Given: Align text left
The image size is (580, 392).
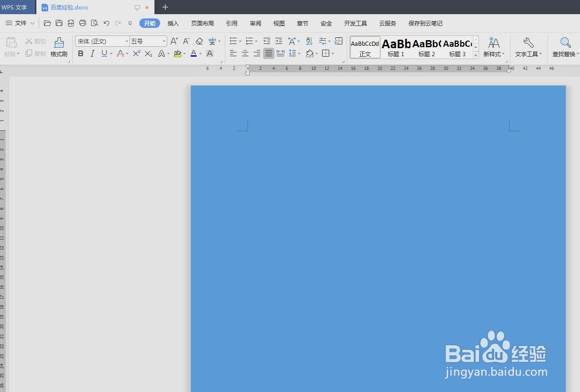Looking at the screenshot, I should 233,53.
